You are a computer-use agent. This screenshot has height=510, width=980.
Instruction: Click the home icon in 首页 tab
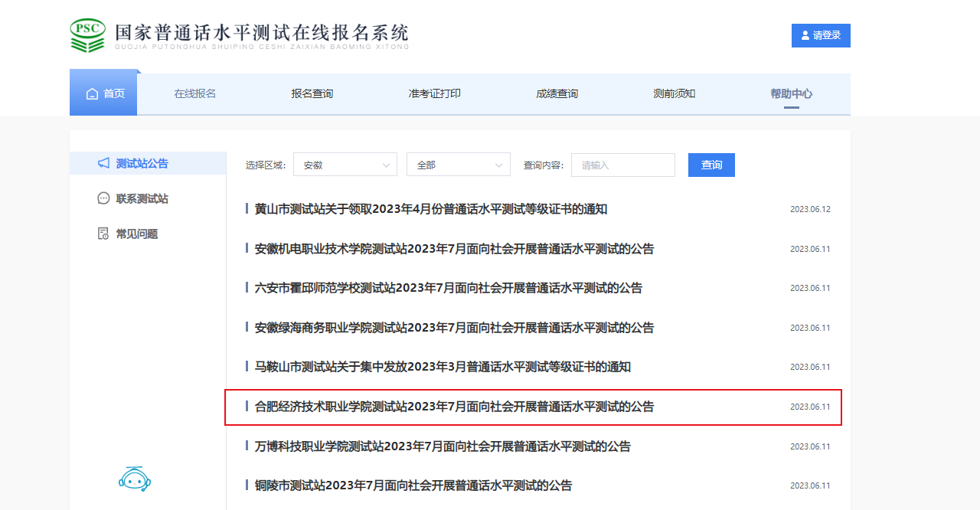pos(93,94)
